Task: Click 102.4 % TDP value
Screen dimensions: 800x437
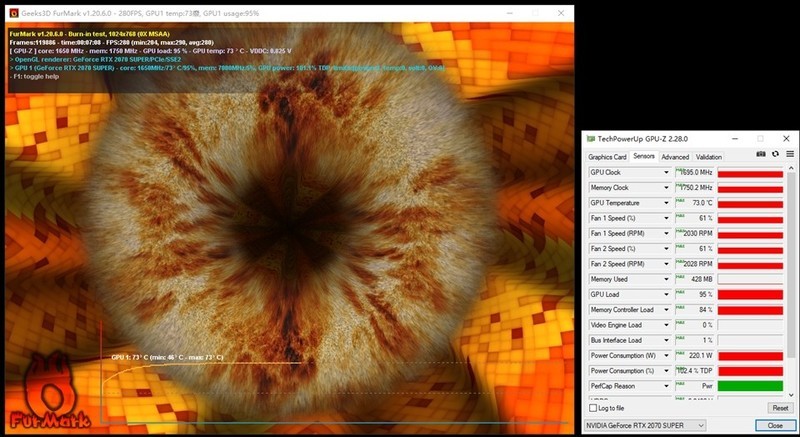Action: tap(695, 371)
